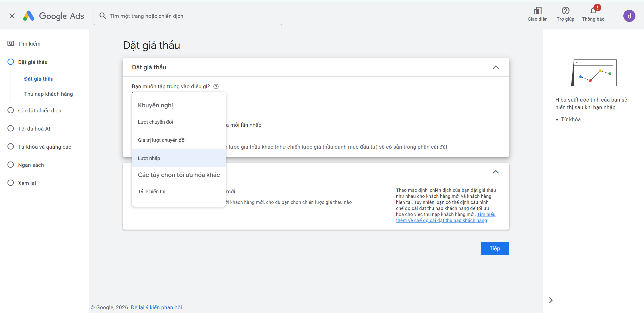Click the Tìm kiếm campaign type icon
The height and width of the screenshot is (313, 644).
point(11,43)
